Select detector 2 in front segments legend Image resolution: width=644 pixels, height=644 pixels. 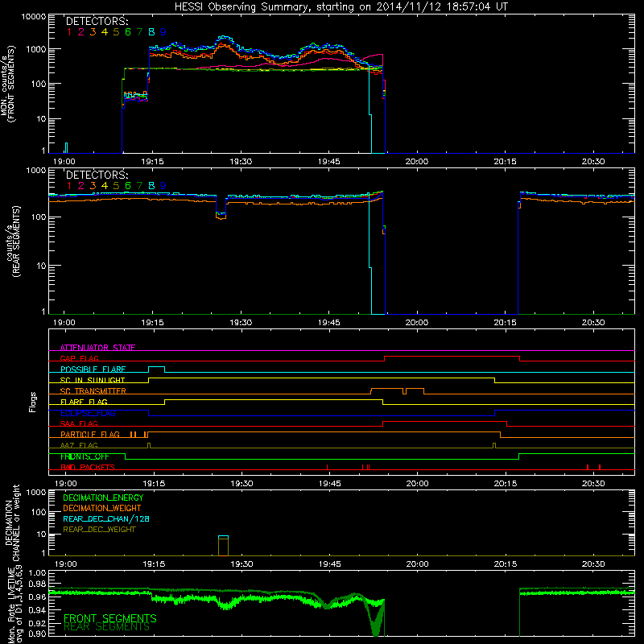point(81,32)
